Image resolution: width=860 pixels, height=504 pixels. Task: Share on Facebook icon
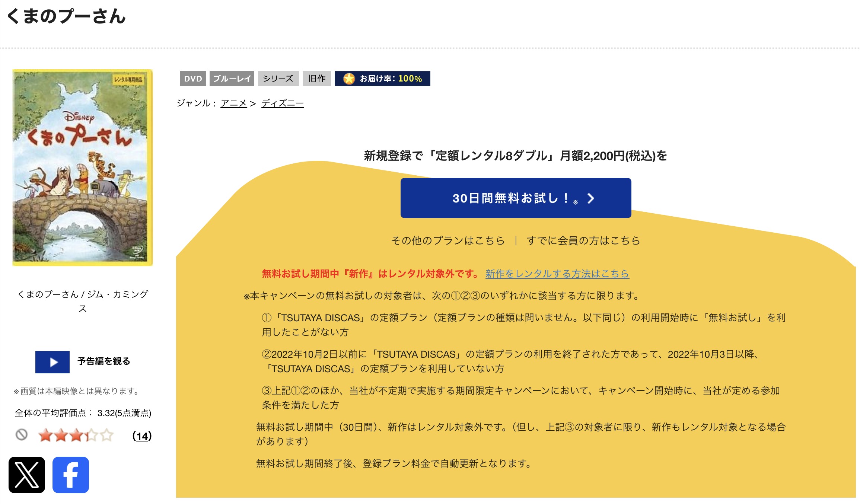(x=71, y=475)
